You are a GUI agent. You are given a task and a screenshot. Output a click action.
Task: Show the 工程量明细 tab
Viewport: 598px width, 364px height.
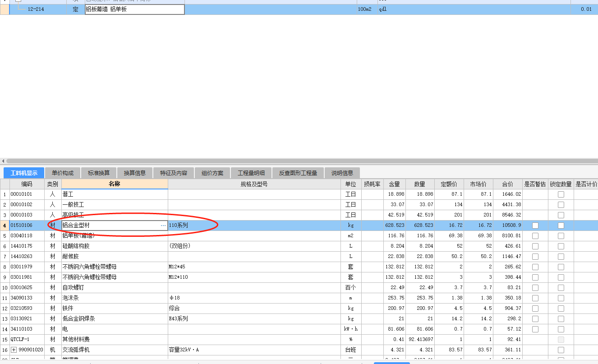(251, 173)
